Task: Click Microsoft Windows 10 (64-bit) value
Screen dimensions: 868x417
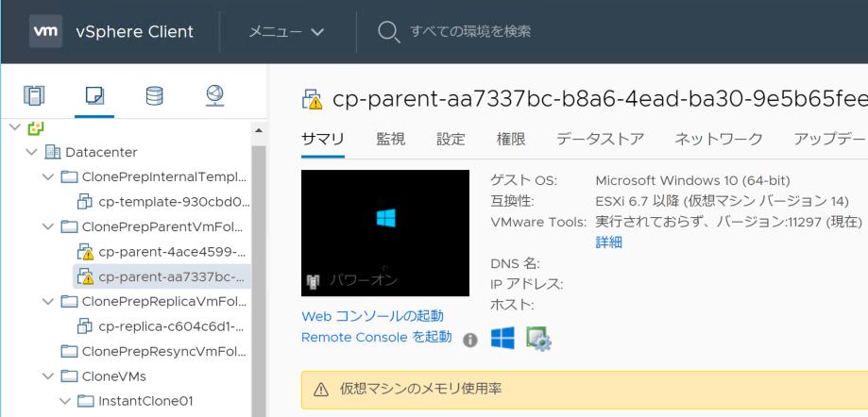Action: [x=692, y=180]
